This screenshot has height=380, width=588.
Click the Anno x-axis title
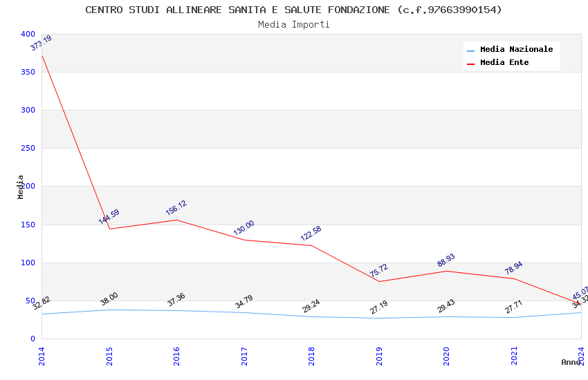[571, 362]
